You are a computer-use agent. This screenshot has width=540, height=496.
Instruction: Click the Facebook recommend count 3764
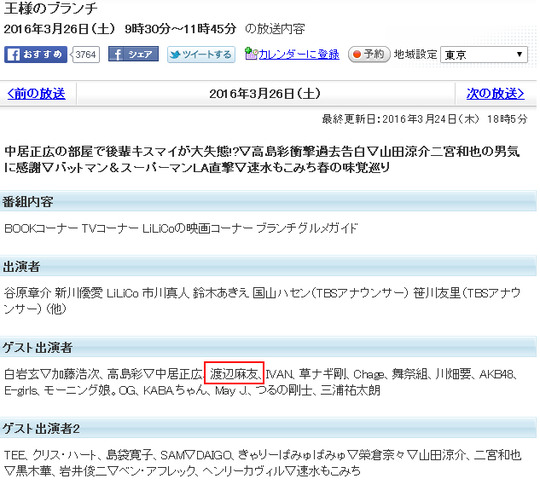(x=85, y=54)
